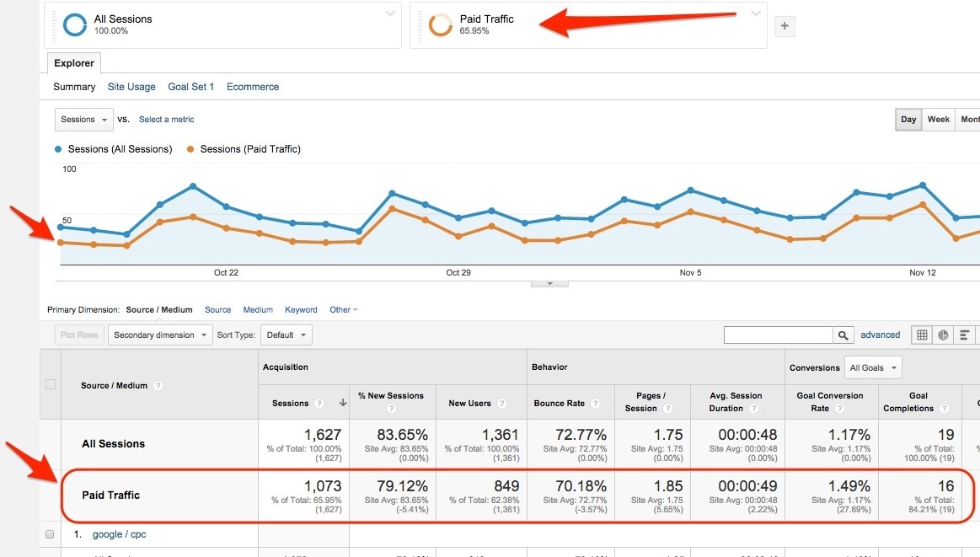This screenshot has height=557, width=980.
Task: Sort by Bounce Rate column header
Action: [559, 404]
